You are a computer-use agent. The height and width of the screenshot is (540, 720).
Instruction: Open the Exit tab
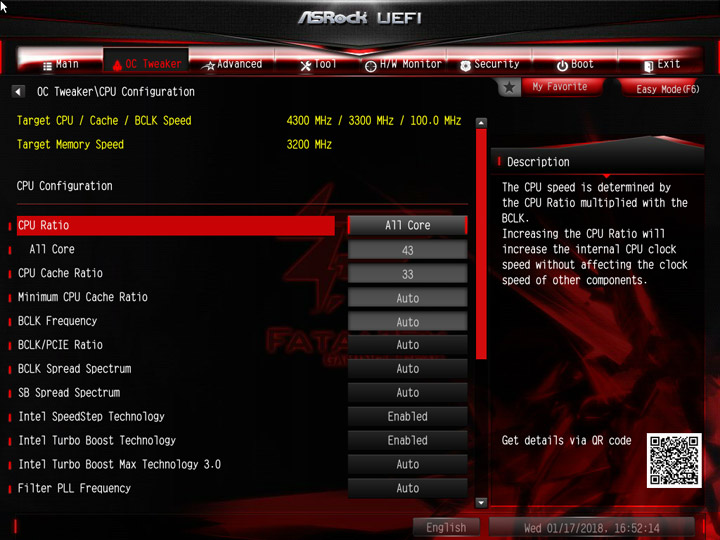662,64
